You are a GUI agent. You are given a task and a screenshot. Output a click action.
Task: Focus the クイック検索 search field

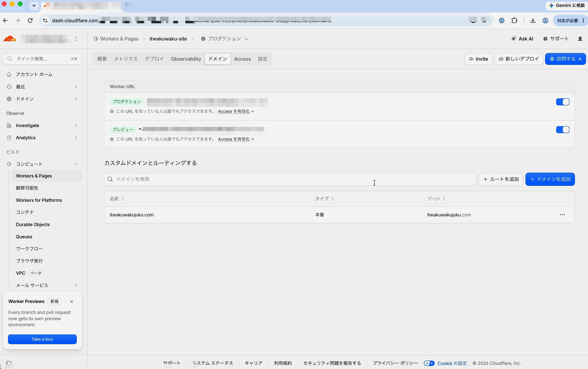[x=42, y=59]
